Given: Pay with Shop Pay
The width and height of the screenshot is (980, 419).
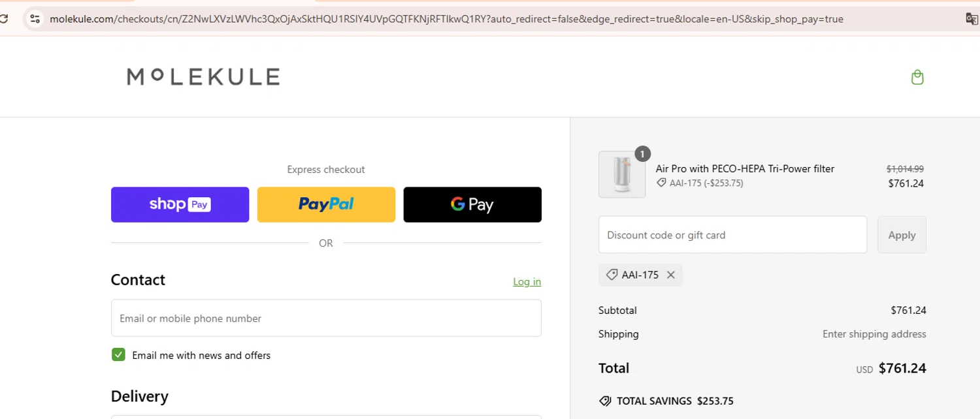Looking at the screenshot, I should click(180, 204).
